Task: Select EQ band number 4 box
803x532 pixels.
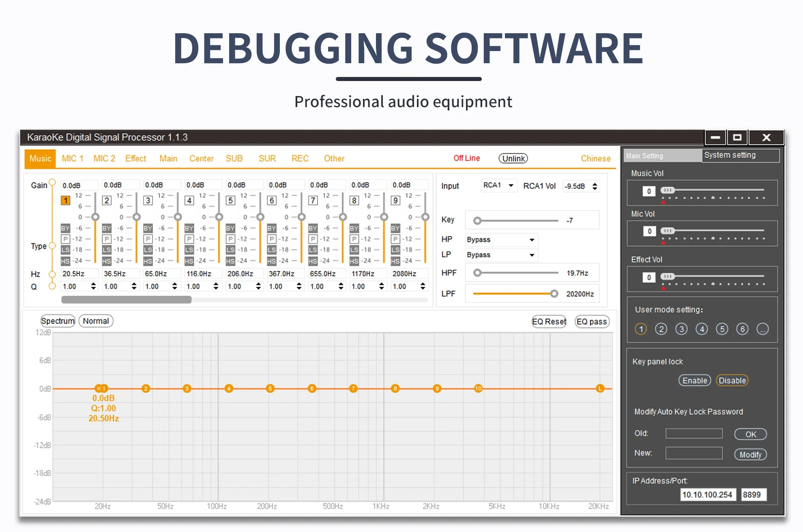Action: tap(189, 200)
